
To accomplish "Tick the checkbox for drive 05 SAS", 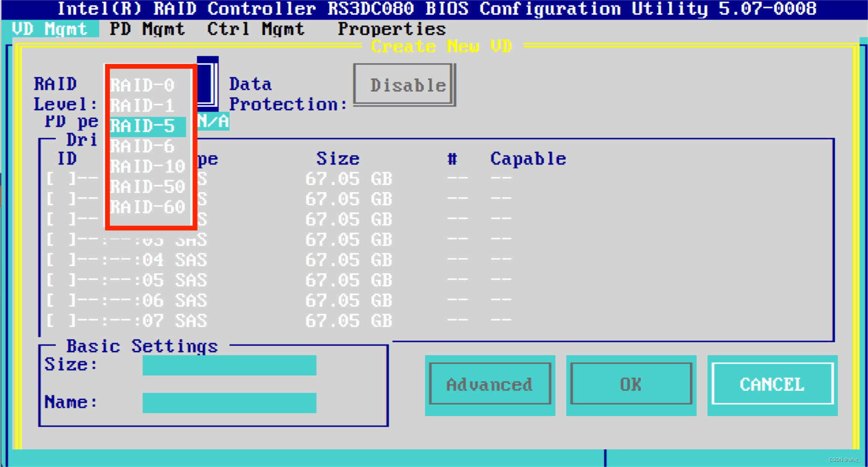I will point(61,280).
